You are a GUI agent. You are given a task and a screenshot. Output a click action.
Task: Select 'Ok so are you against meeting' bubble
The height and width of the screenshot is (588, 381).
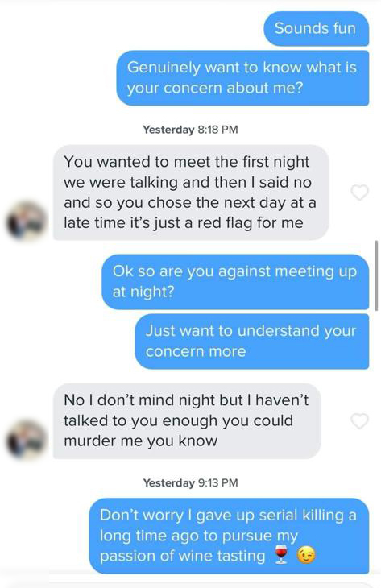coord(235,282)
